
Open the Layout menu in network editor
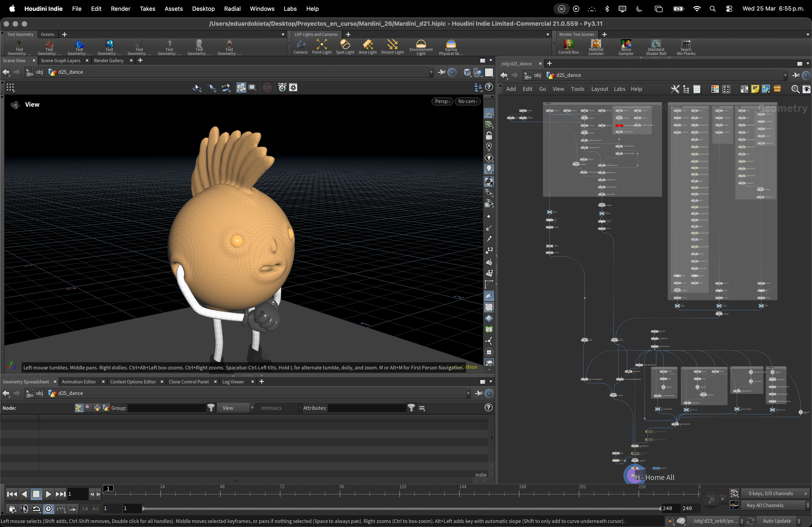600,89
